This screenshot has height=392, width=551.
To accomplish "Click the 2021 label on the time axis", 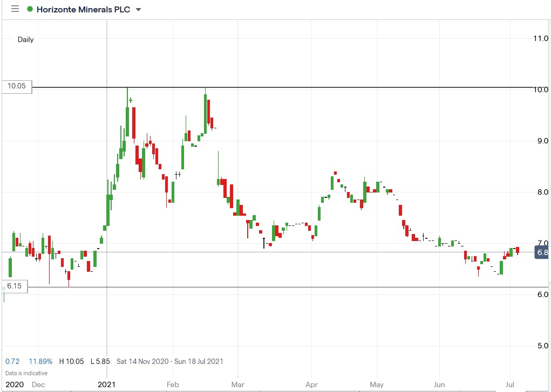I will [x=107, y=384].
